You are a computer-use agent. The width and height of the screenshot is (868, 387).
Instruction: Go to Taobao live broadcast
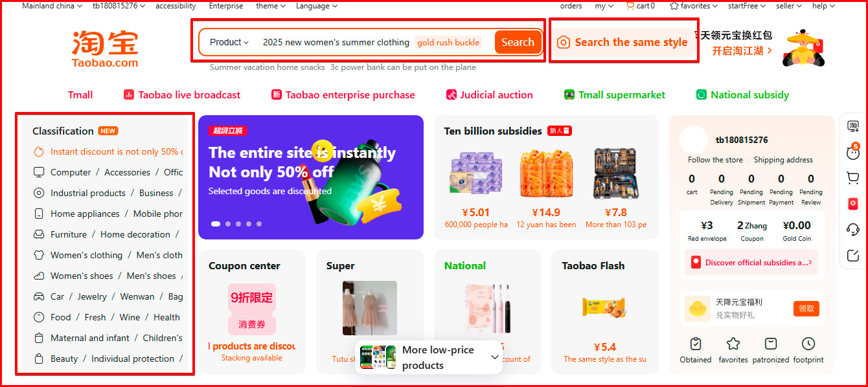click(x=182, y=95)
